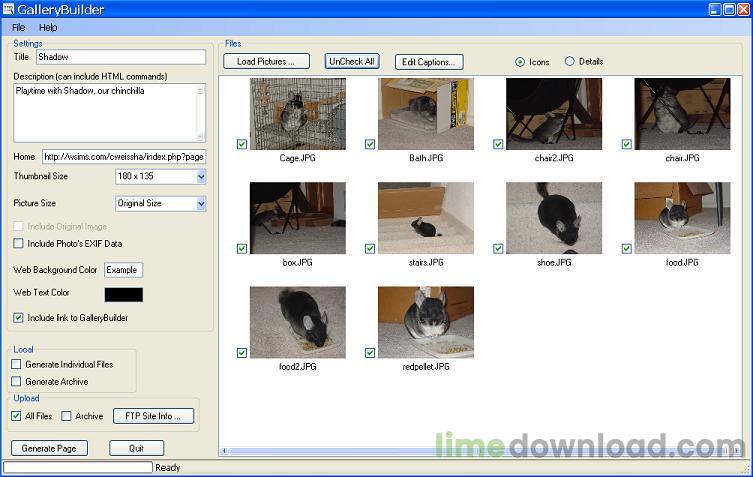Open the File menu

coord(18,28)
